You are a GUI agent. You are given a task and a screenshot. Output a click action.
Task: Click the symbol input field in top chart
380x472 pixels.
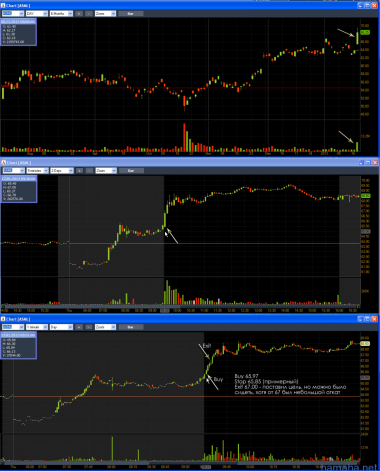(x=13, y=14)
